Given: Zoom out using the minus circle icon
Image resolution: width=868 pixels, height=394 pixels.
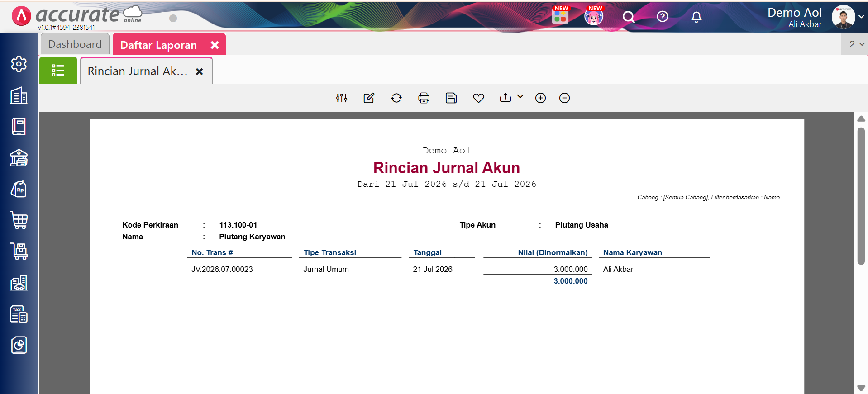Looking at the screenshot, I should point(564,98).
